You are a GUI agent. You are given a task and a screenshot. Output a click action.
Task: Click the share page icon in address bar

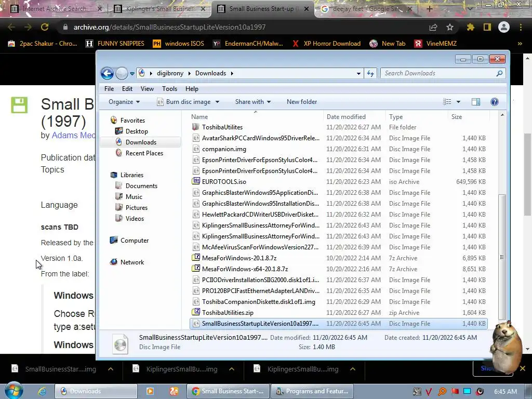tap(433, 27)
